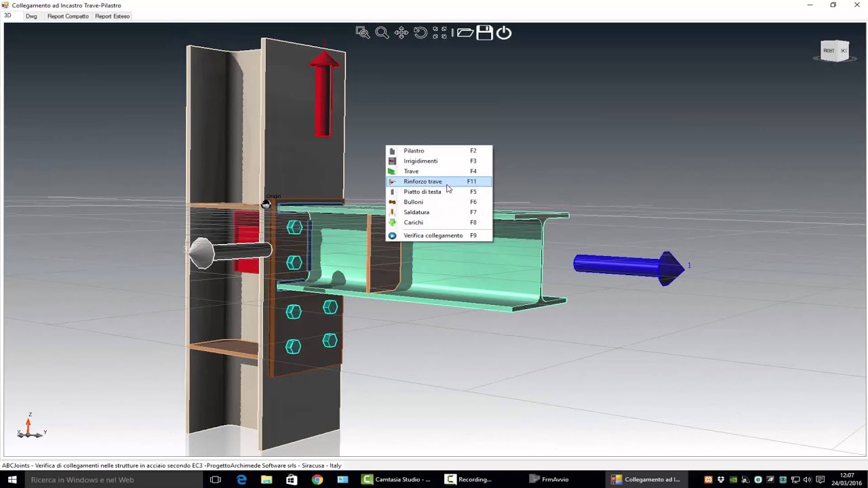Click the blue horizontal load arrow

(x=629, y=266)
